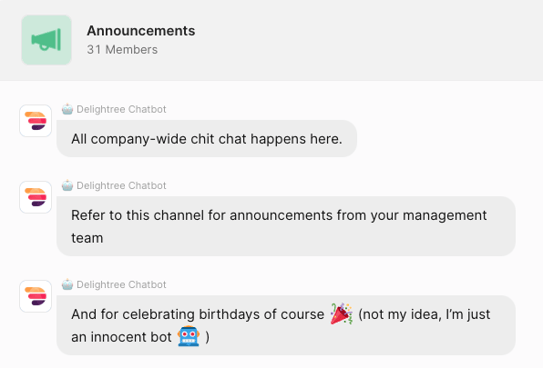Screen dimensions: 543x368
Task: Click the bot icon before the first Delightree Chatbot name
Action: pyautogui.click(x=68, y=109)
